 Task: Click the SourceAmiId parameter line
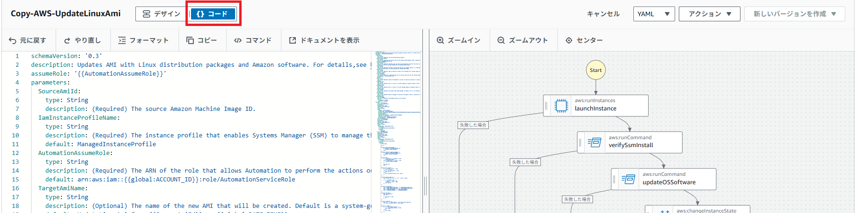[x=59, y=91]
